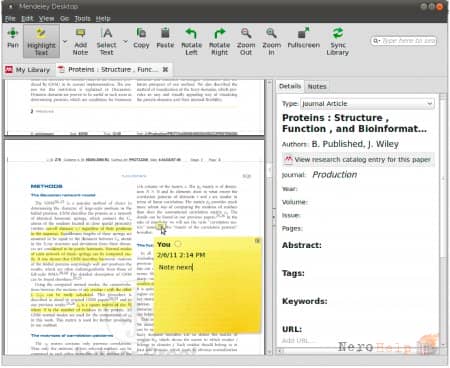Click the color circle next to You
450x368 pixels.
tap(178, 244)
